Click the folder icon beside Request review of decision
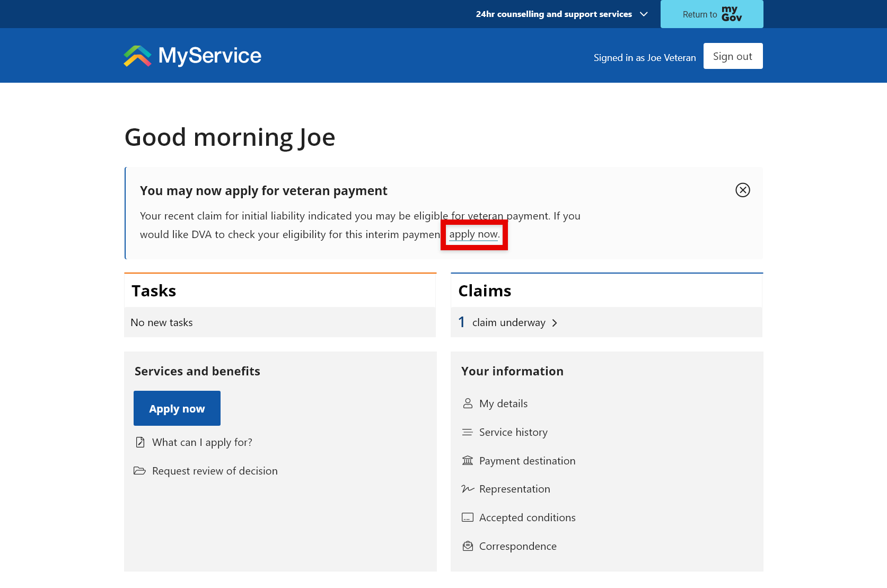887x588 pixels. pyautogui.click(x=139, y=471)
